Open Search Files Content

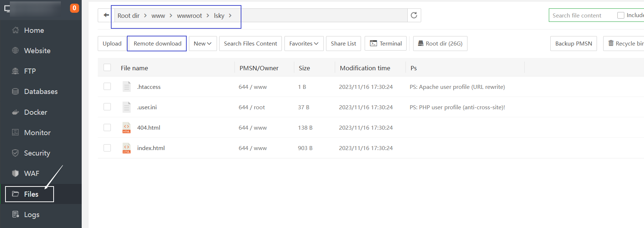(251, 43)
